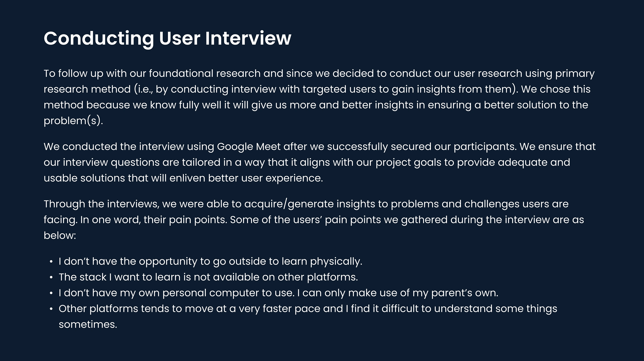Select the bullet about stack not available

(x=208, y=277)
